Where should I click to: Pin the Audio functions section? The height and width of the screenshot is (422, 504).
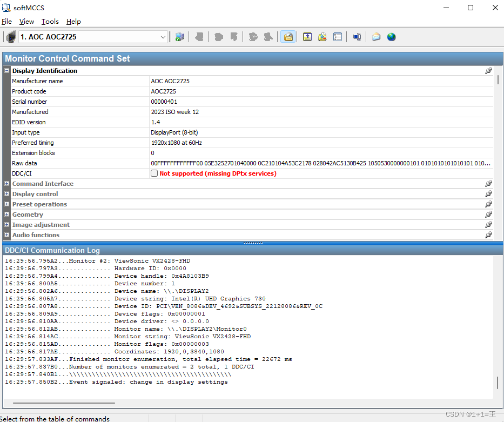pos(488,235)
